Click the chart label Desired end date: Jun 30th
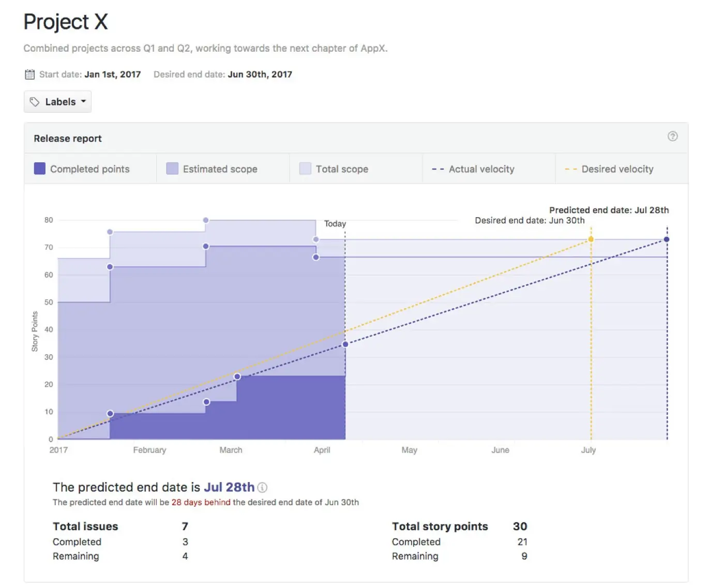This screenshot has height=588, width=724. [530, 220]
